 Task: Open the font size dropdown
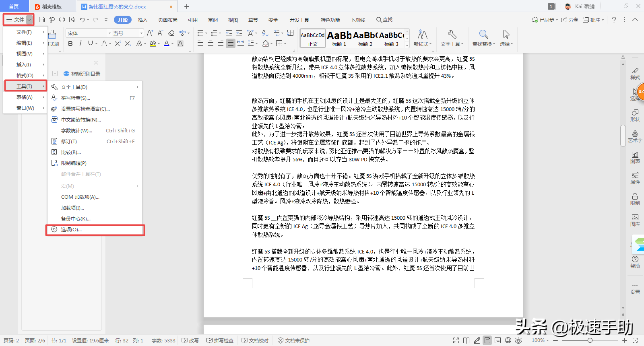click(141, 33)
